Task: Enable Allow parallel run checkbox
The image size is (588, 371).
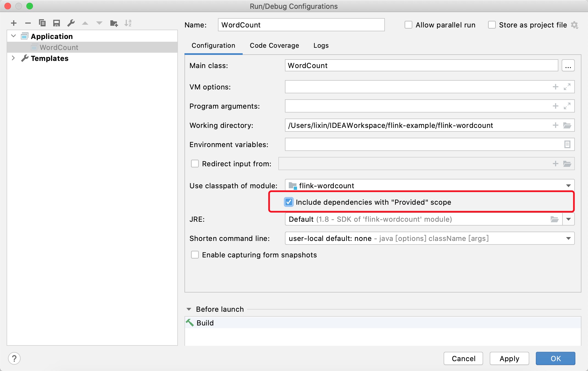Action: pos(408,25)
